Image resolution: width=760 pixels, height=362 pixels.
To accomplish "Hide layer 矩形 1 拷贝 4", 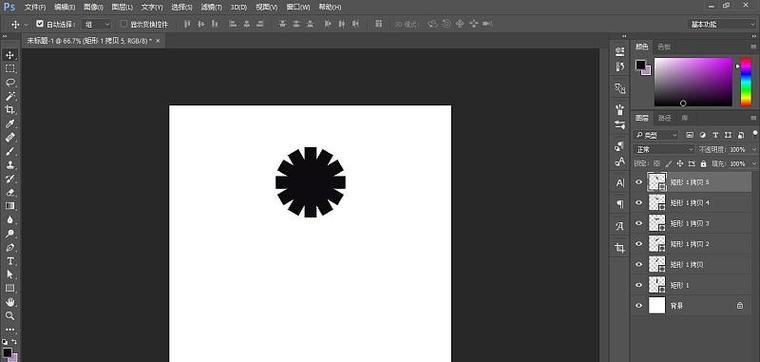I will point(639,203).
